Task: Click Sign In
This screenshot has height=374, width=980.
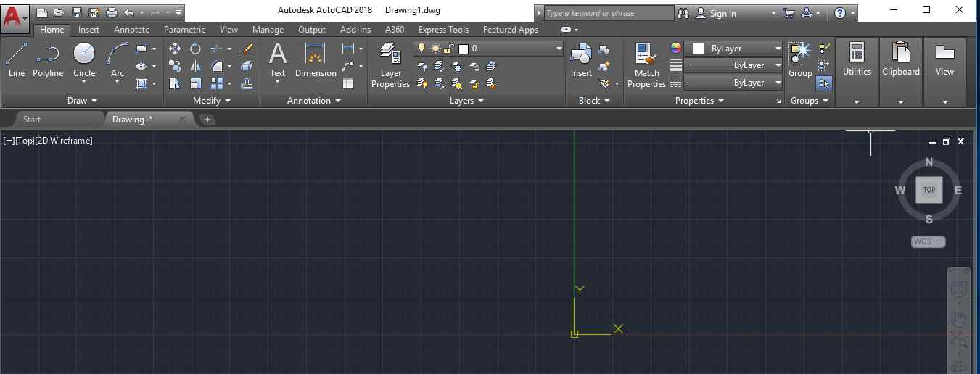Action: (722, 13)
